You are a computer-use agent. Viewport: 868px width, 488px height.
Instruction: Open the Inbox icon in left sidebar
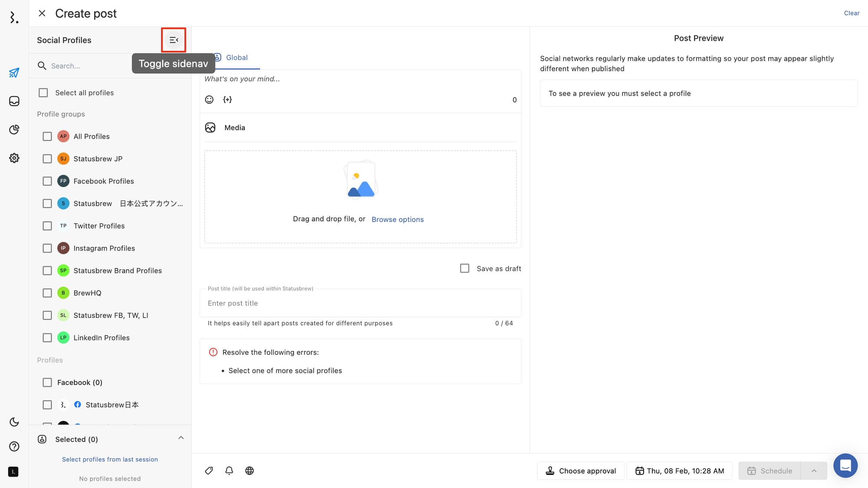pos(14,101)
